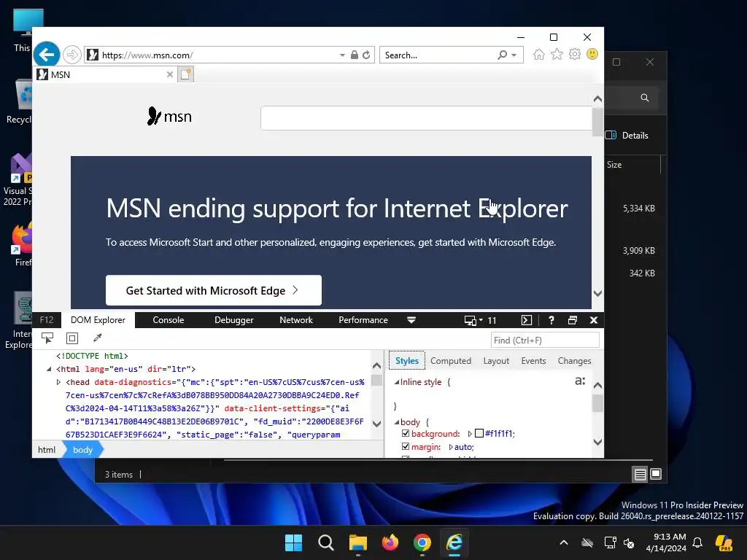Open the F12 Help question mark
The height and width of the screenshot is (560, 747).
(551, 320)
